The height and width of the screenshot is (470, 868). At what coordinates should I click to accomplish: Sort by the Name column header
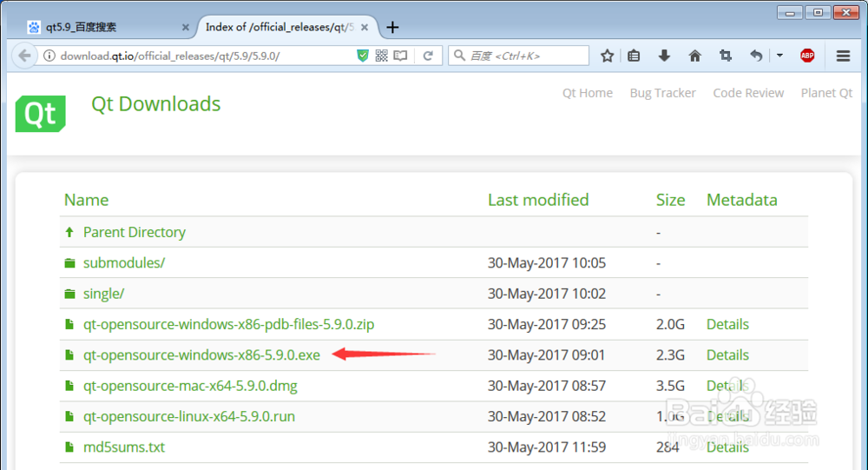click(x=86, y=200)
